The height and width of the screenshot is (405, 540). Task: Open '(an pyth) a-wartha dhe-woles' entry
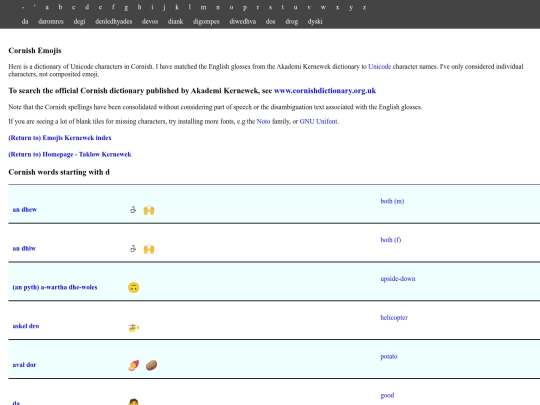[55, 287]
